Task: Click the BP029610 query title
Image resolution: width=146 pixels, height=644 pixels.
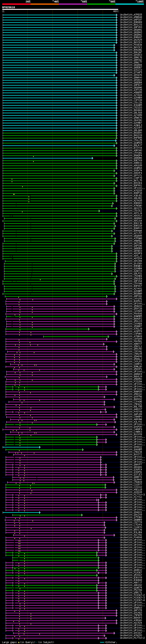Action: click(8, 8)
